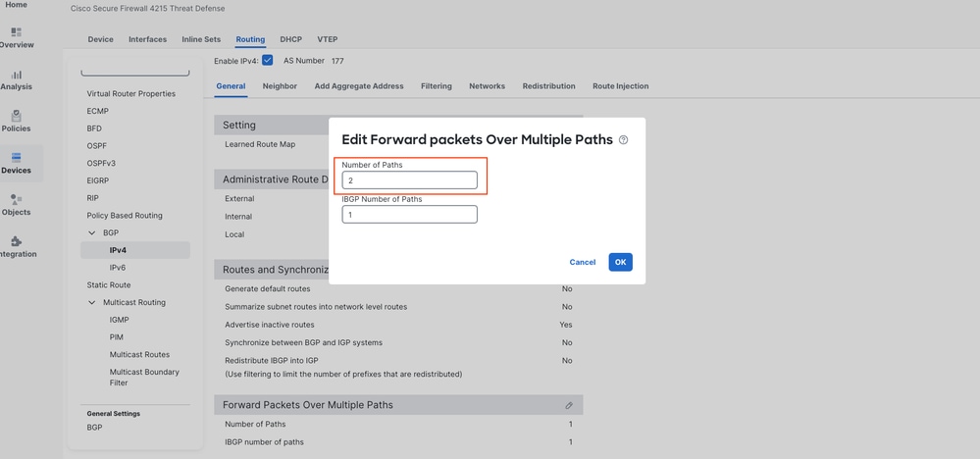The width and height of the screenshot is (980, 459).
Task: Click the AS Number value 177
Action: (x=337, y=61)
